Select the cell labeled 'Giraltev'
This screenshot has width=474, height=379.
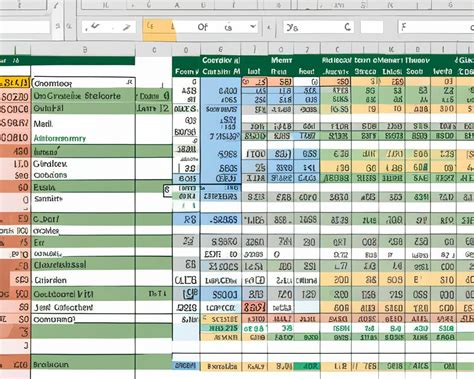[x=83, y=164]
